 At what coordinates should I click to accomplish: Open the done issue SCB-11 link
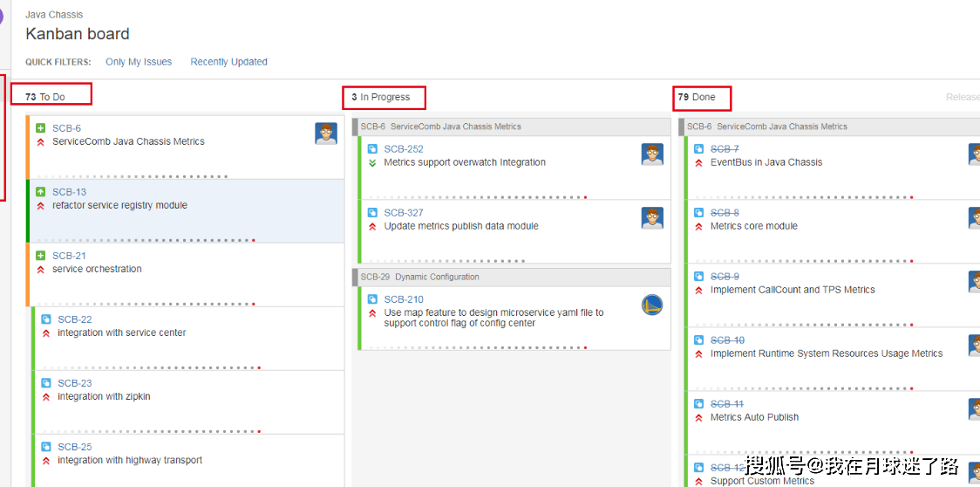pyautogui.click(x=727, y=404)
